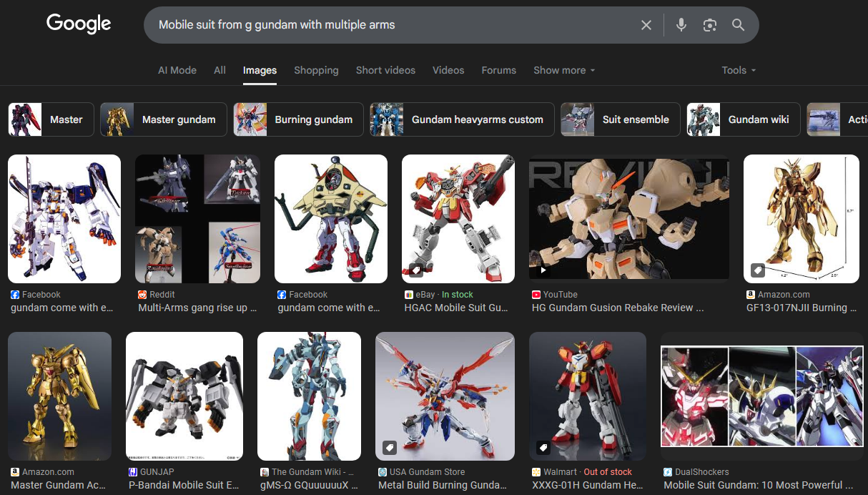Open Reddit multi-arms collage image
Screen dimensions: 868x495
[x=198, y=219]
